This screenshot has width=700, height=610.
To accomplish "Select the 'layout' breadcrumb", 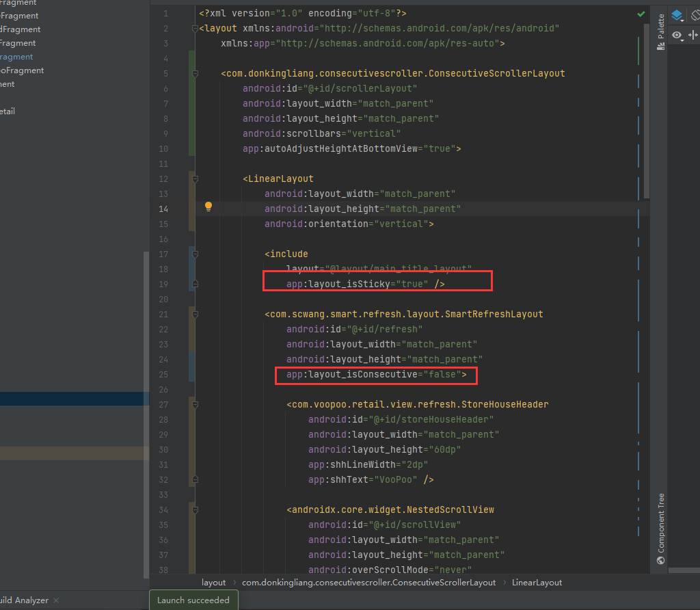I will (213, 583).
